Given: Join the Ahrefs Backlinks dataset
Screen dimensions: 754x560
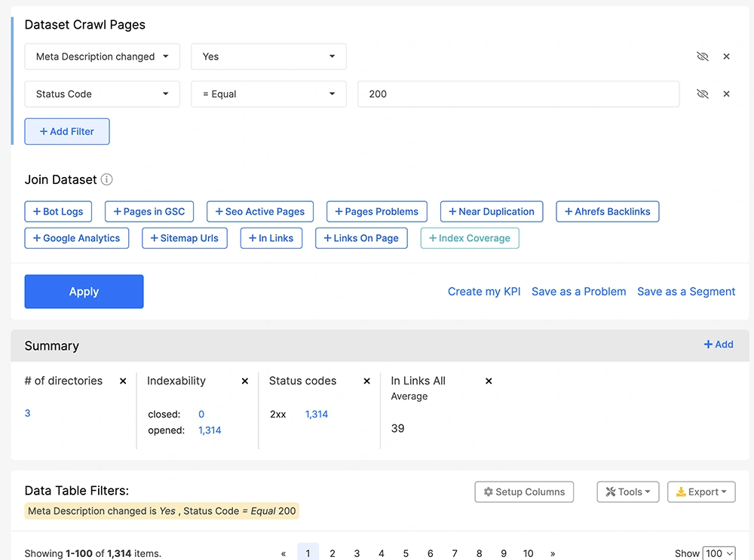Looking at the screenshot, I should click(608, 212).
